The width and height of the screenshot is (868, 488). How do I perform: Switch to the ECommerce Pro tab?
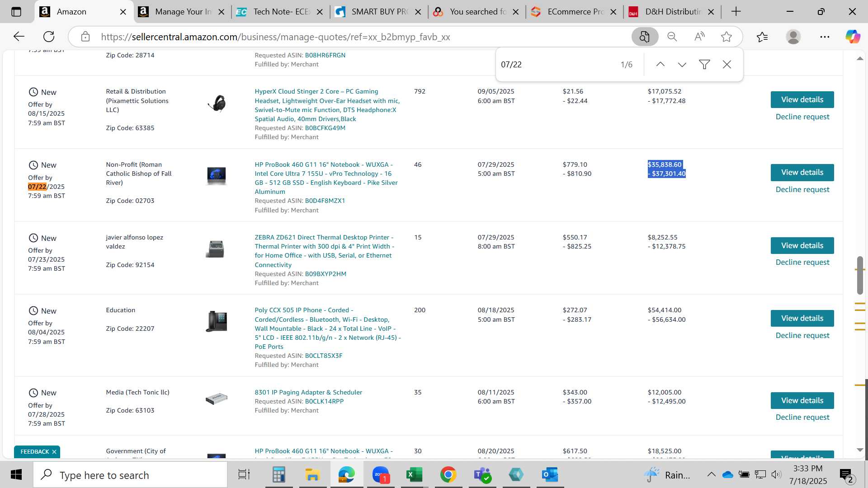[575, 12]
